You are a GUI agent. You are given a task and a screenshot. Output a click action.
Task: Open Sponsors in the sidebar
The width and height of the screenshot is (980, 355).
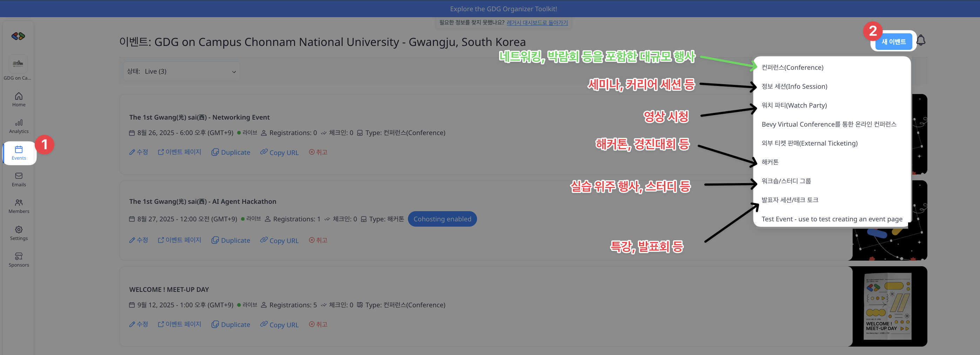click(x=19, y=260)
